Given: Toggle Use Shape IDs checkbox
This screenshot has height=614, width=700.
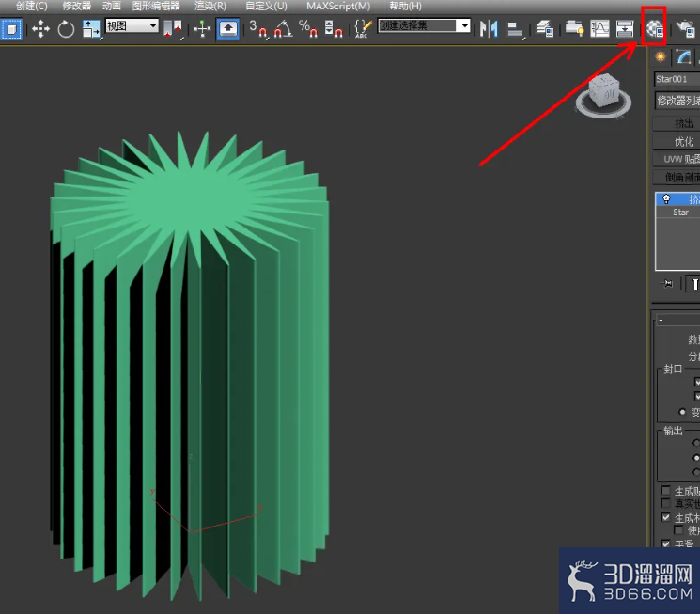Looking at the screenshot, I should (678, 530).
